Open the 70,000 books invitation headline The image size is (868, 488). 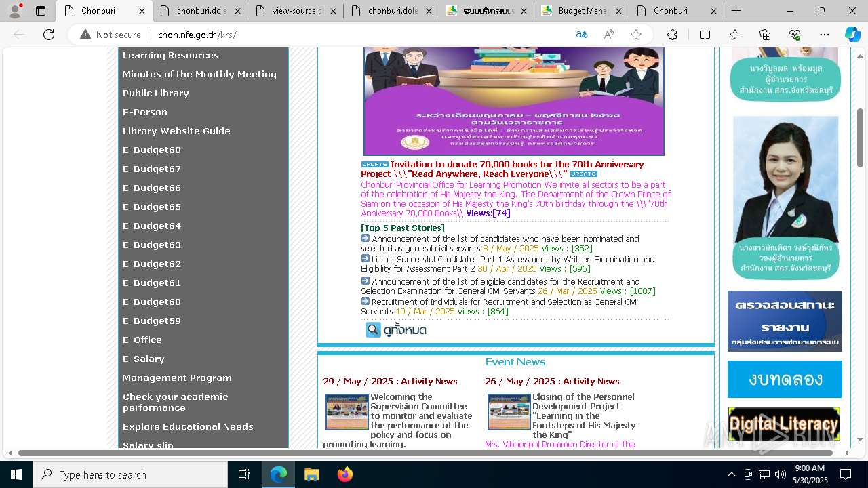pos(502,169)
